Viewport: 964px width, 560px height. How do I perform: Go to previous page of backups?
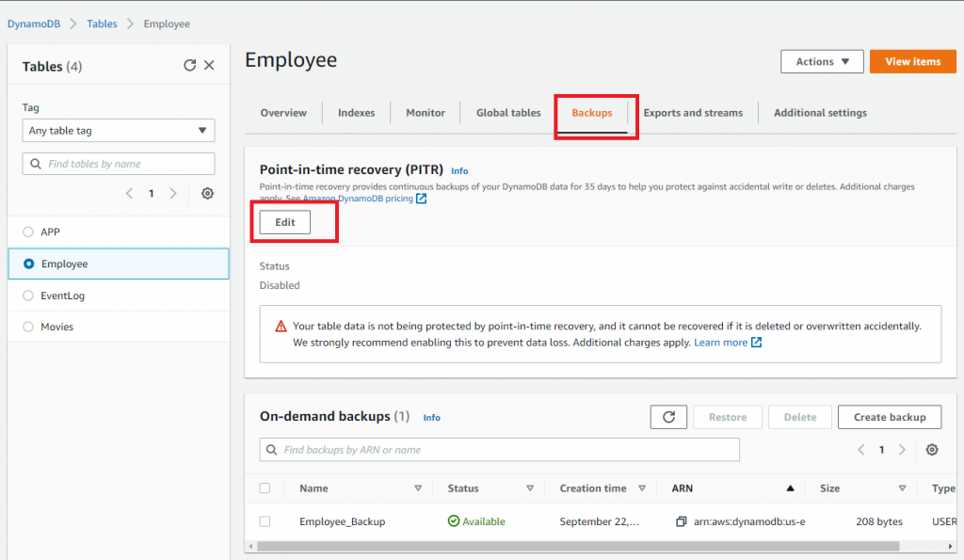click(861, 450)
